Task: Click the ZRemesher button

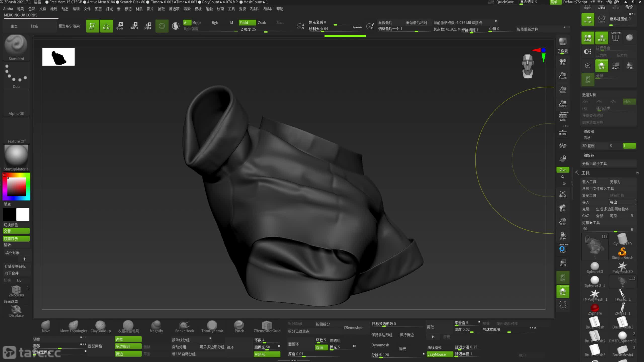Action: pos(353,327)
